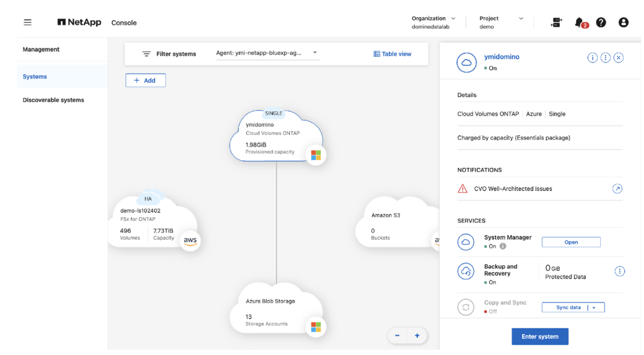The image size is (644, 355).
Task: Open the agents connector icon in header
Action: [556, 23]
